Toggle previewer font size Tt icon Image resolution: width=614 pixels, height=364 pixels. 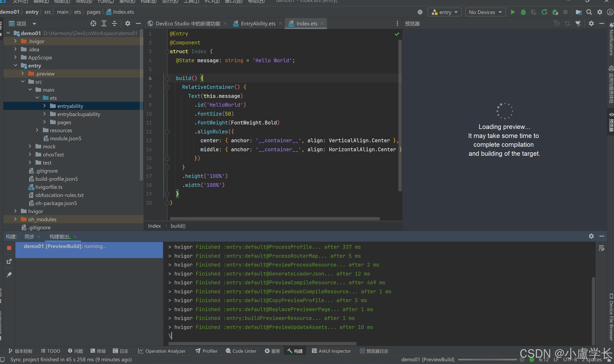tap(557, 24)
